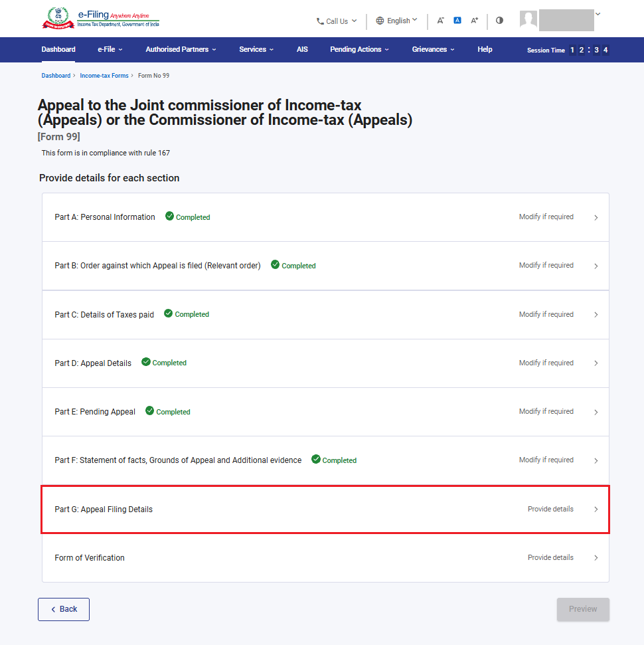Click Provide details for Part G

pyautogui.click(x=550, y=509)
